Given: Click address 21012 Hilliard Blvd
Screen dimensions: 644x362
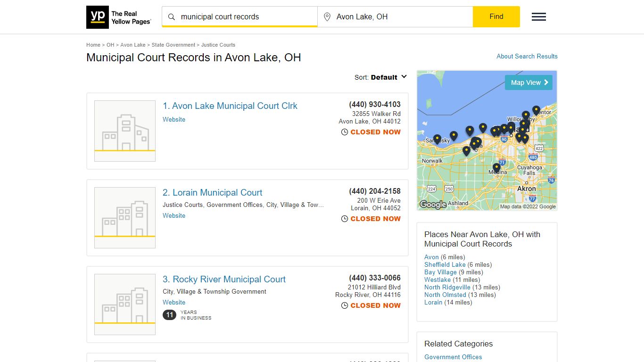Looking at the screenshot, I should [x=374, y=287].
